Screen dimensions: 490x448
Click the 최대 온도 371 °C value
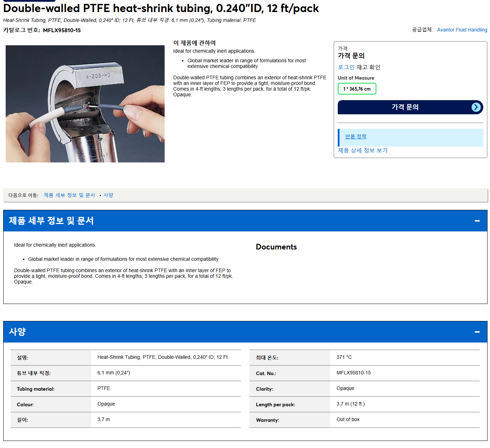(x=344, y=357)
